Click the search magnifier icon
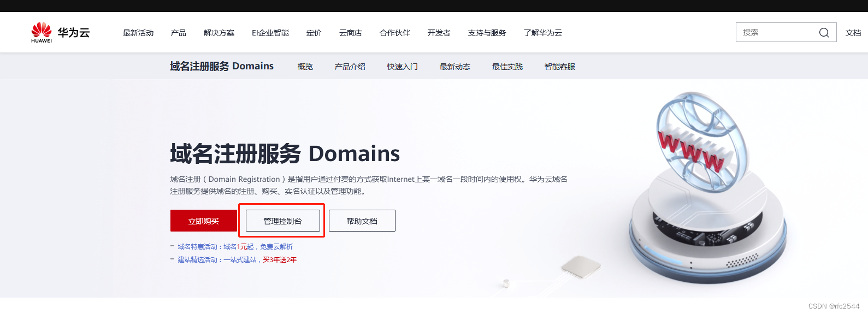The width and height of the screenshot is (868, 314). click(824, 33)
